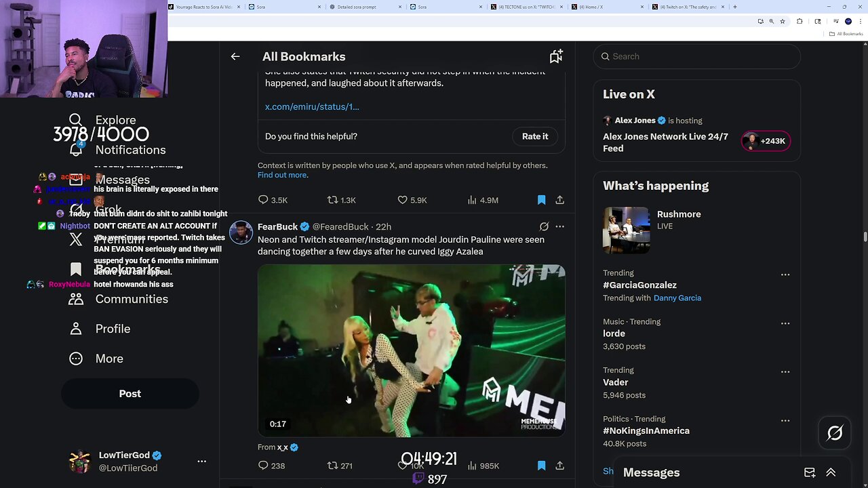Close the Detailed sora prompt tab
The width and height of the screenshot is (868, 488).
401,7
